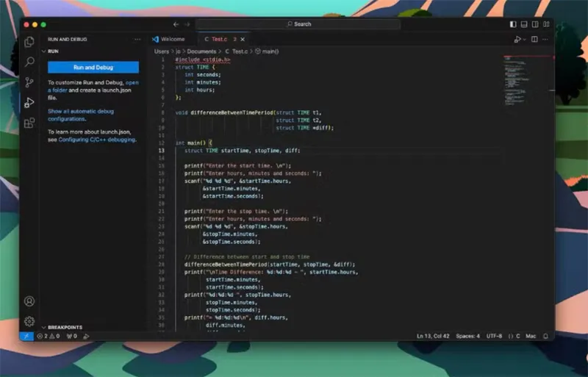
Task: Click the Split Editor Right icon
Action: pyautogui.click(x=534, y=39)
